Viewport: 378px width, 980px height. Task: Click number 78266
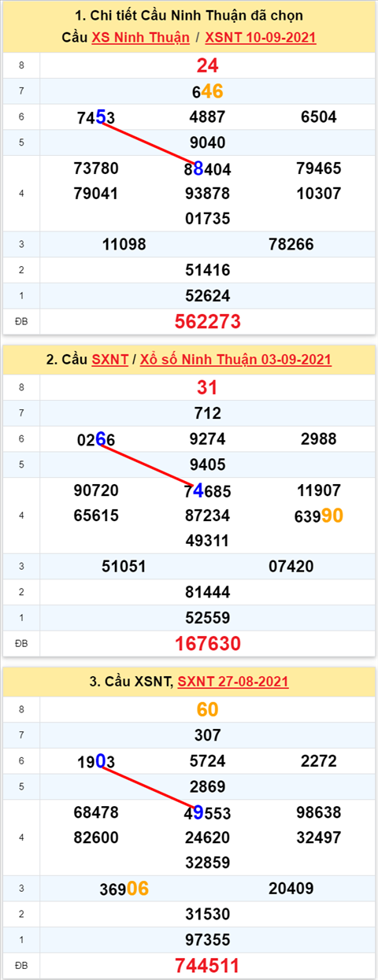(291, 244)
